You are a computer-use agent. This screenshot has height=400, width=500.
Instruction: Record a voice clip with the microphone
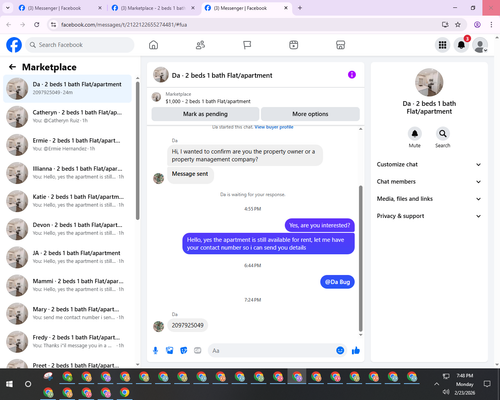(155, 350)
